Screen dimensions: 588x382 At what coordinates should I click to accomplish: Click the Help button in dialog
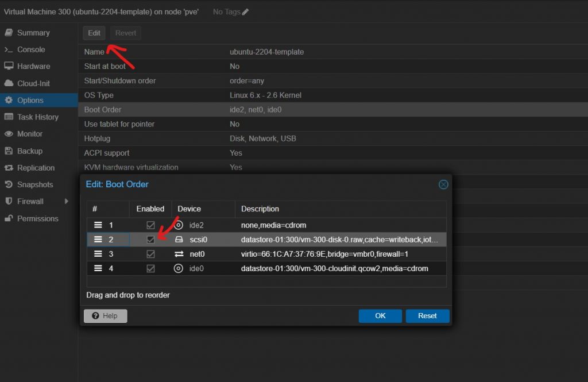coord(105,316)
